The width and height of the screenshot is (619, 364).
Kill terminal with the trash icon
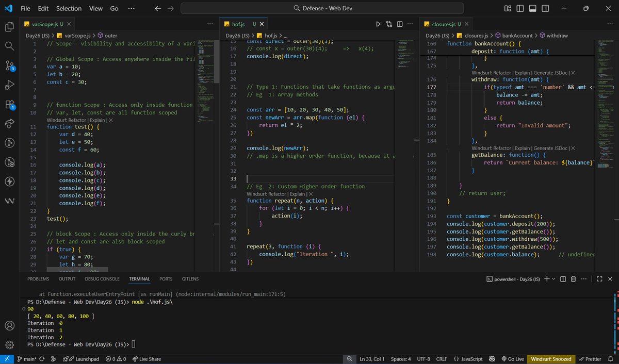click(x=573, y=279)
